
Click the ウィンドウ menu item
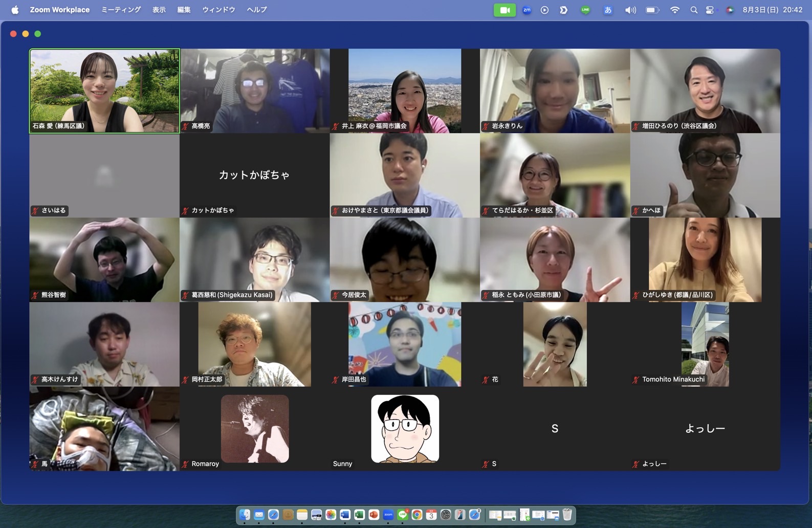coord(218,10)
